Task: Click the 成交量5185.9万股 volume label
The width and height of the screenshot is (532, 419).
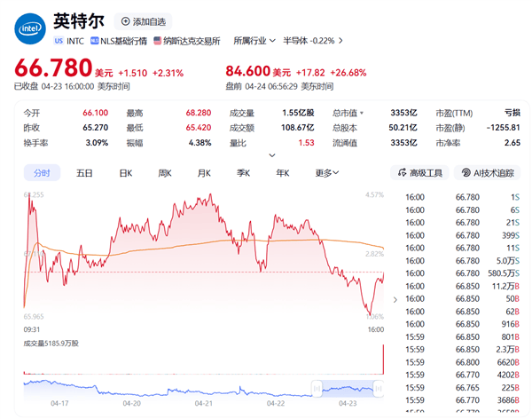Action: click(x=51, y=344)
